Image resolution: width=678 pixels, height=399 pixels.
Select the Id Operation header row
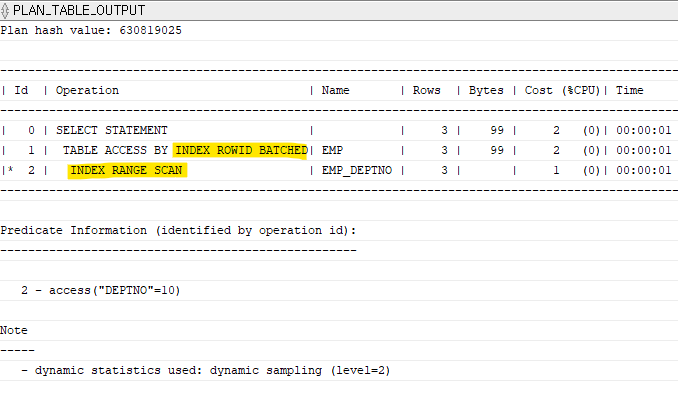339,90
